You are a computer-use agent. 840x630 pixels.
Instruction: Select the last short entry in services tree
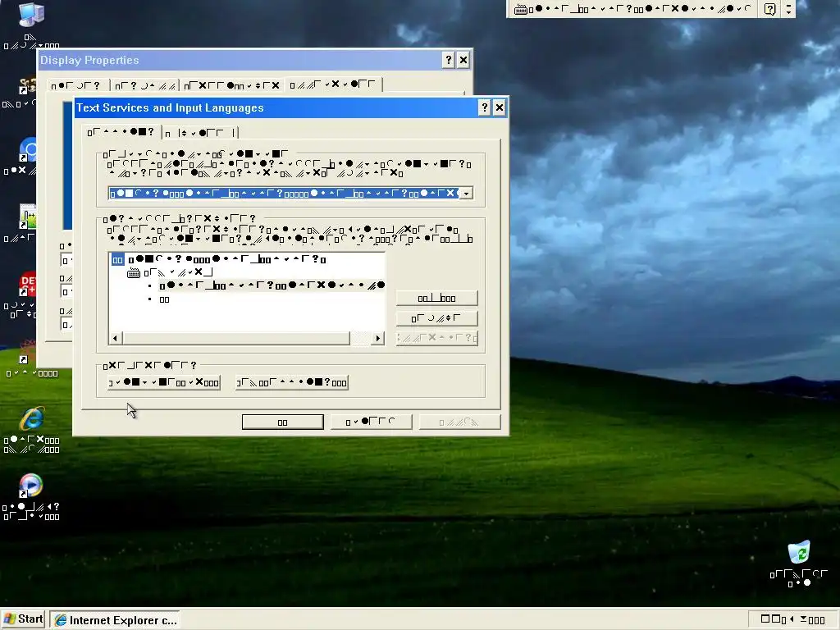pyautogui.click(x=164, y=299)
